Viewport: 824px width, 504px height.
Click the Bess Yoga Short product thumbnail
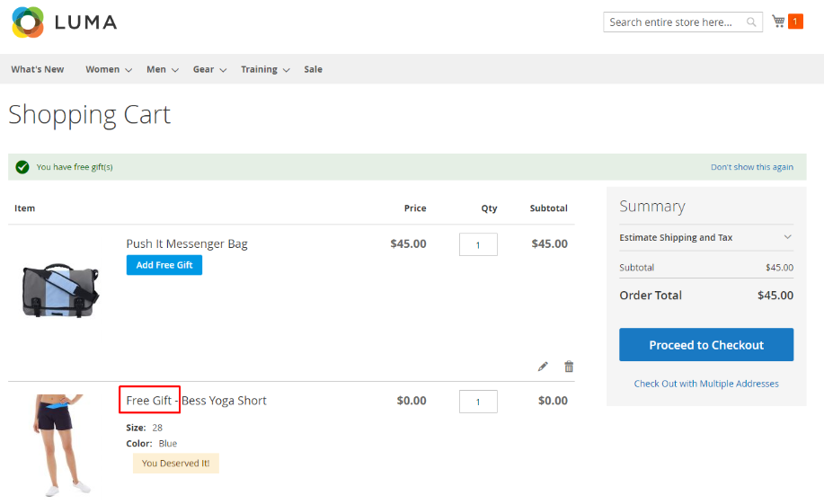(x=60, y=444)
